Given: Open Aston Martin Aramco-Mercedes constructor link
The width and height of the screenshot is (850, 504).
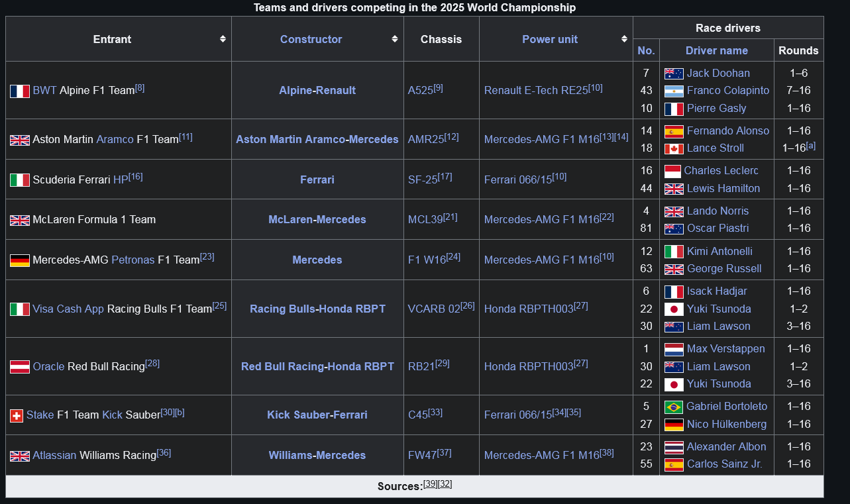Looking at the screenshot, I should tap(317, 139).
